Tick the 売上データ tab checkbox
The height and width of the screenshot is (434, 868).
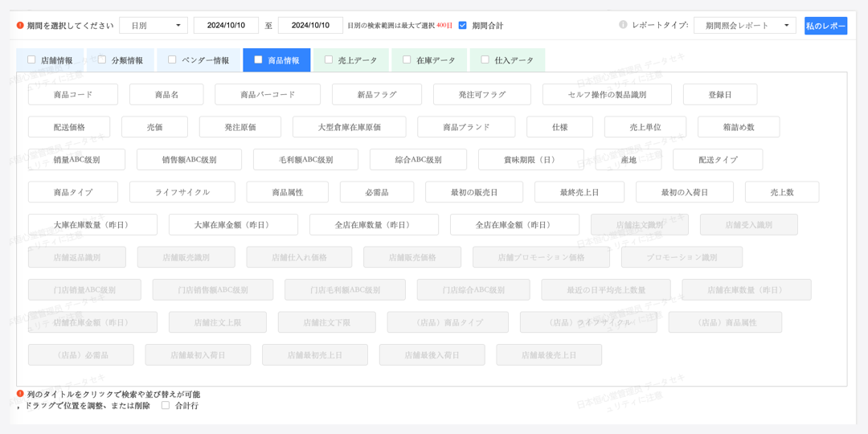point(329,59)
